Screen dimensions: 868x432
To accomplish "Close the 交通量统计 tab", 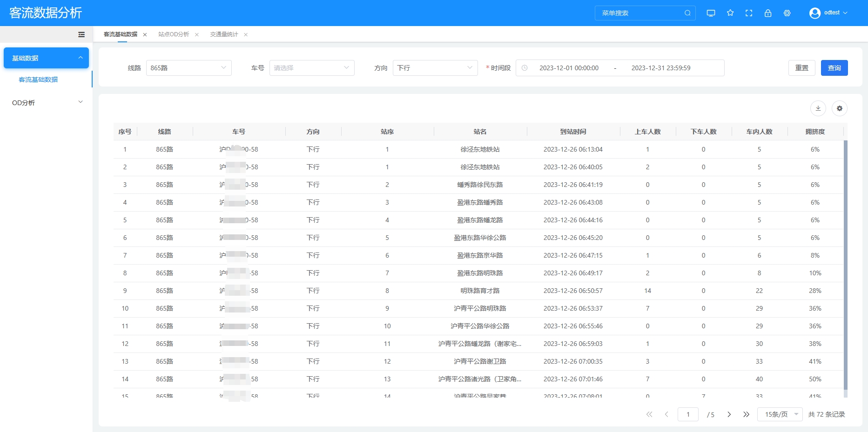I will pos(246,34).
